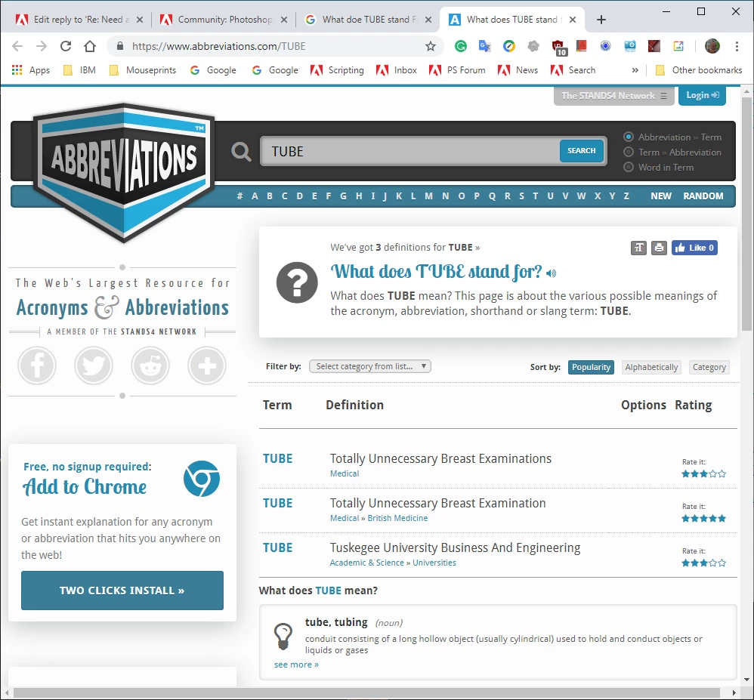Screen dimensions: 754x700
Task: Click the Facebook Like button
Action: tap(694, 248)
